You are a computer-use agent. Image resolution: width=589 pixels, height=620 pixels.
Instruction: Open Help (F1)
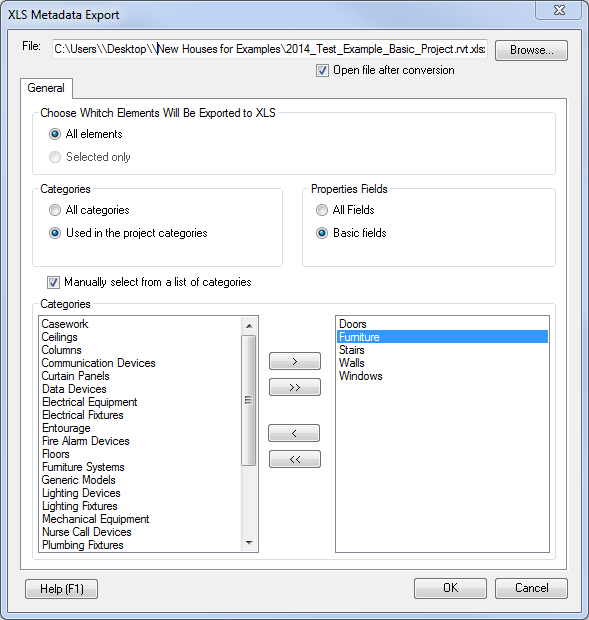61,589
